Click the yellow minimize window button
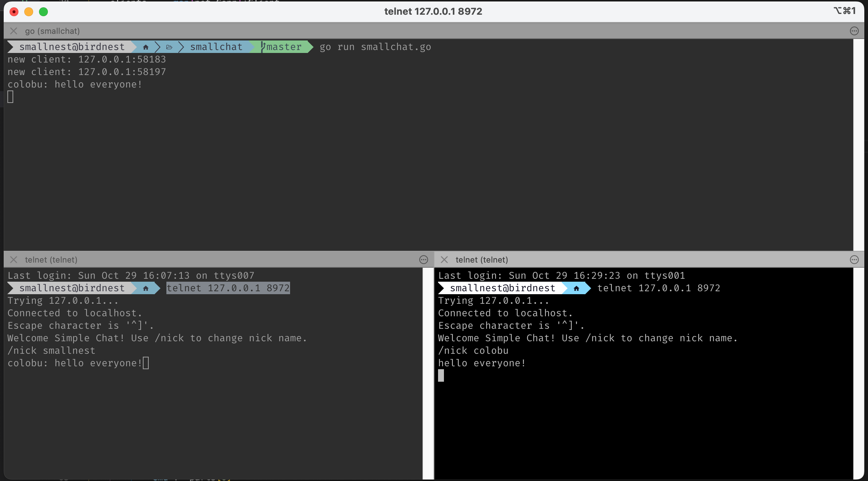This screenshot has width=868, height=481. point(29,12)
